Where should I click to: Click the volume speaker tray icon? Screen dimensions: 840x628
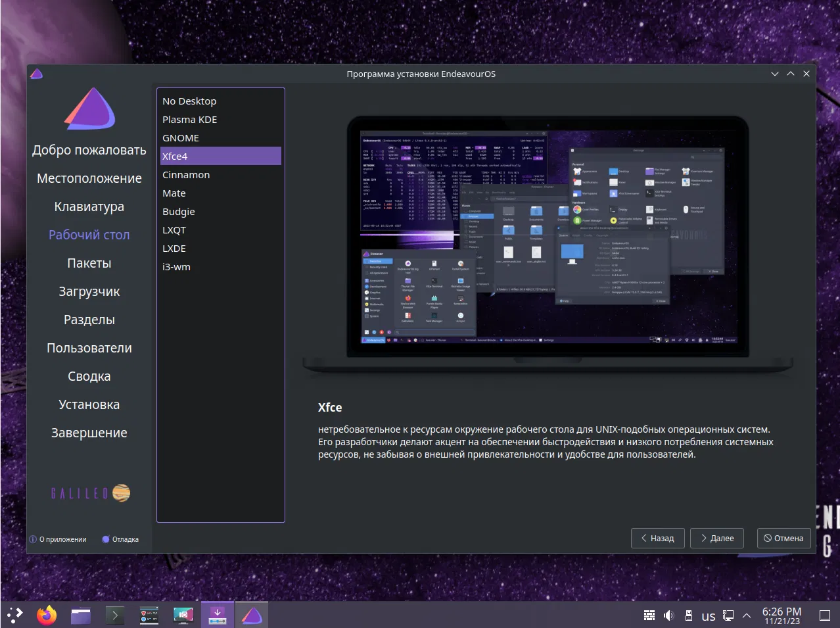(x=668, y=616)
